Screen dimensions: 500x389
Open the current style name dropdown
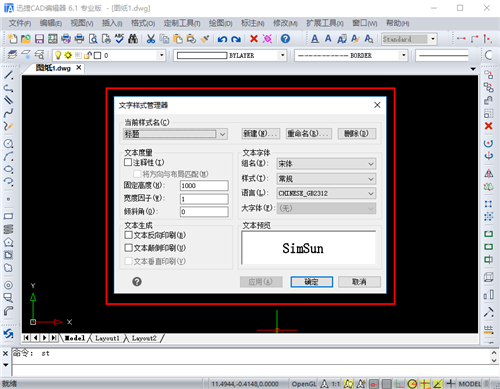coord(175,134)
